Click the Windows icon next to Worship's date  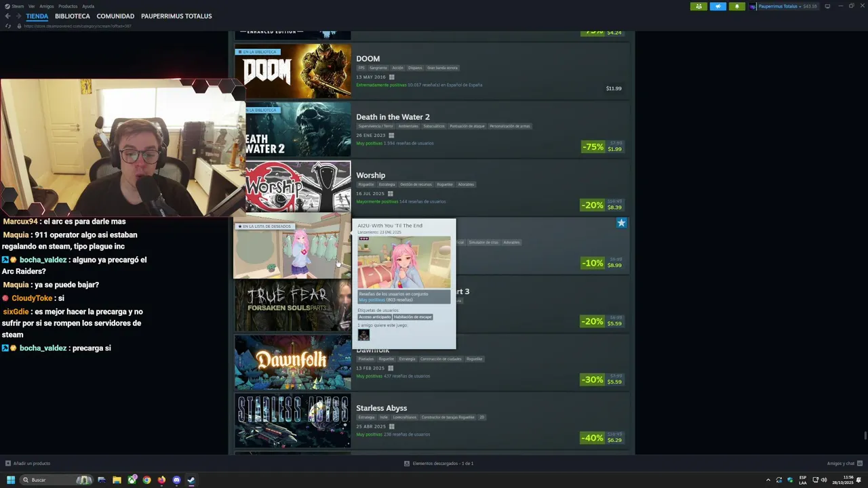[390, 194]
